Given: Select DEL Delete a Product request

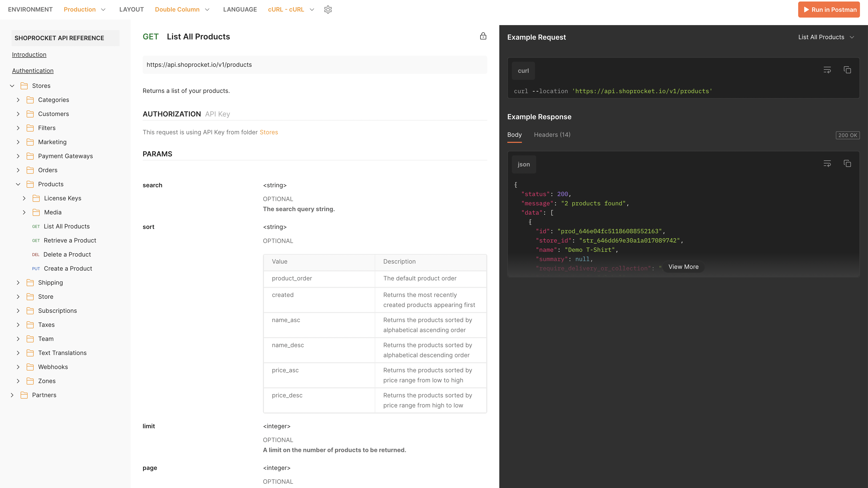Looking at the screenshot, I should tap(61, 255).
